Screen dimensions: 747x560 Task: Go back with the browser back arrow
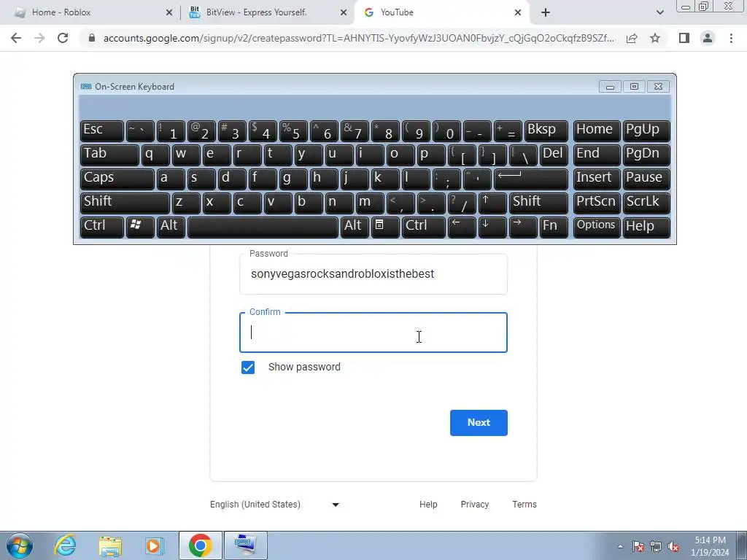pos(16,38)
